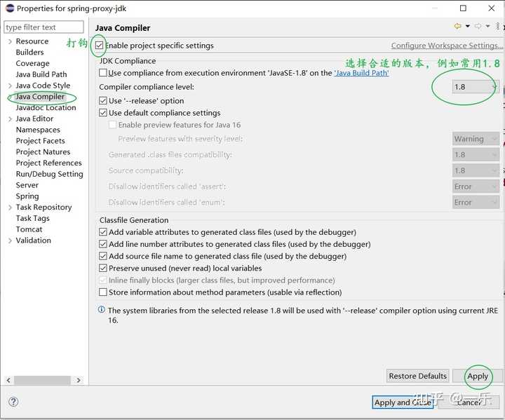This screenshot has height=420, width=505.
Task: Open the back history dropdown arrow
Action: click(x=468, y=26)
